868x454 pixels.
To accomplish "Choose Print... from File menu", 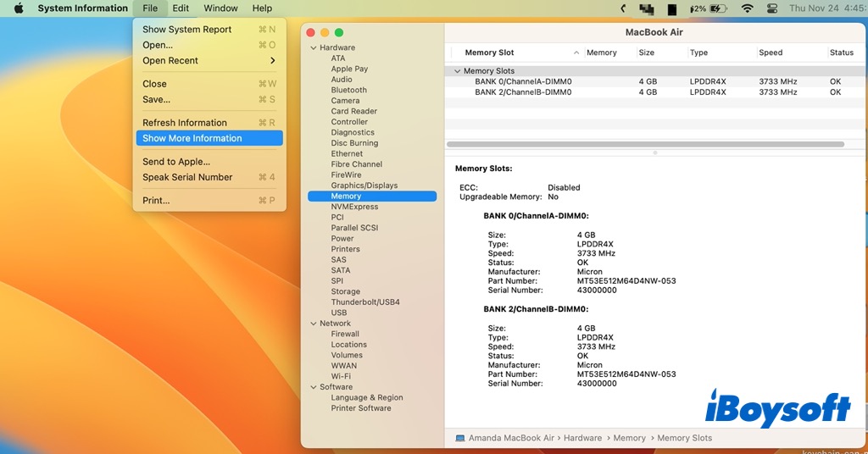I will point(209,200).
